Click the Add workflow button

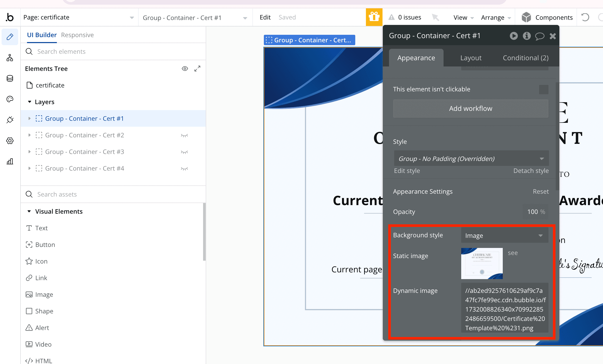click(x=470, y=109)
